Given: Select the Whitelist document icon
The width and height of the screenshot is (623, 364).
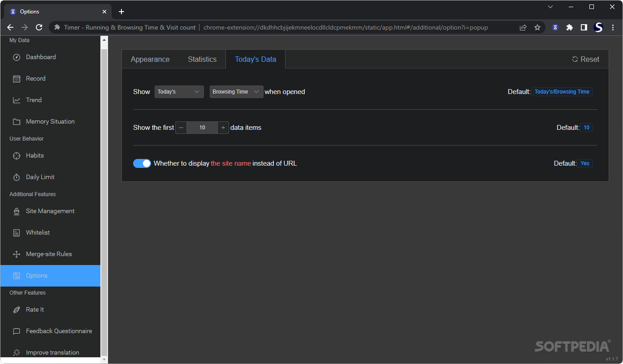Looking at the screenshot, I should click(17, 233).
